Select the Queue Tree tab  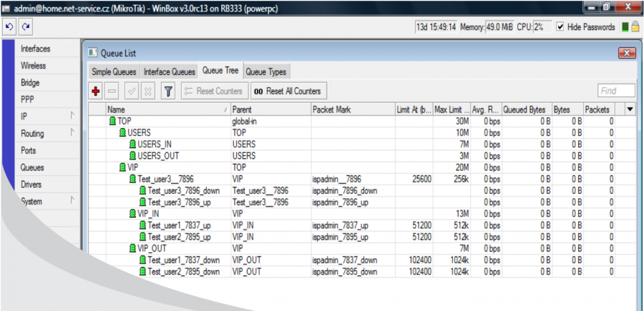click(220, 71)
